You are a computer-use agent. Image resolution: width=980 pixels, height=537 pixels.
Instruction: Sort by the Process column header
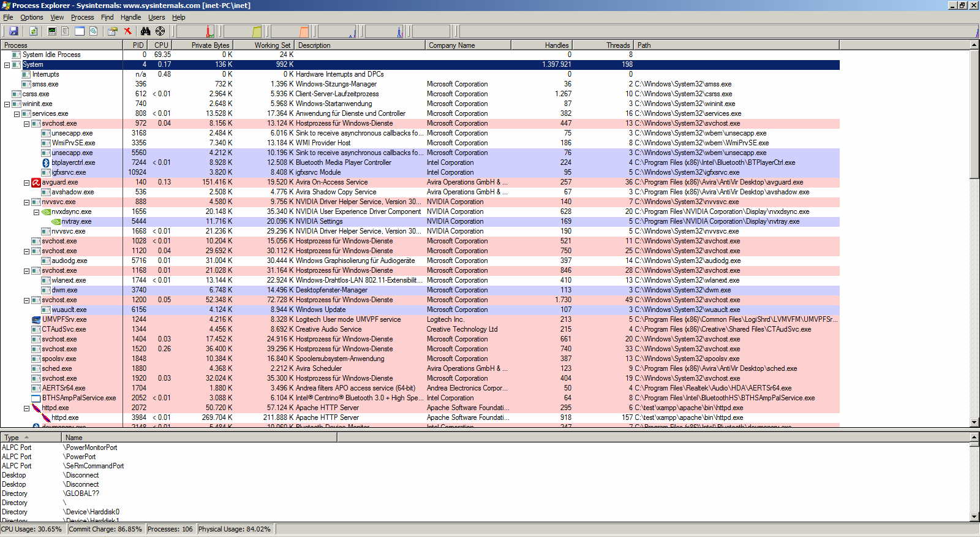point(61,45)
